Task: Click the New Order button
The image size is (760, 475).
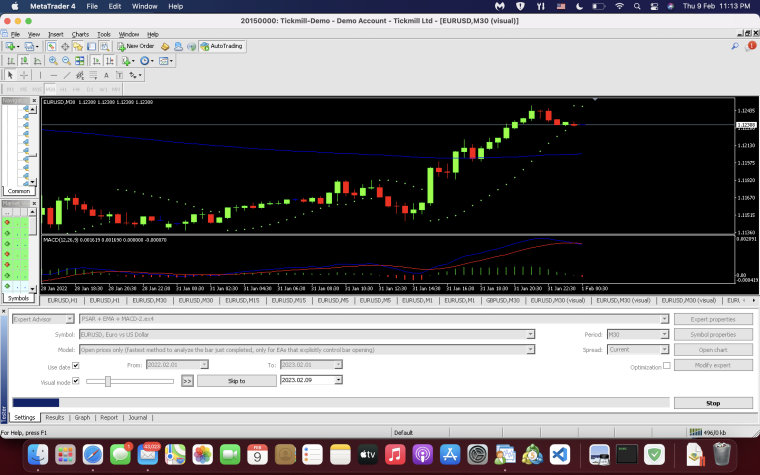Action: (136, 46)
